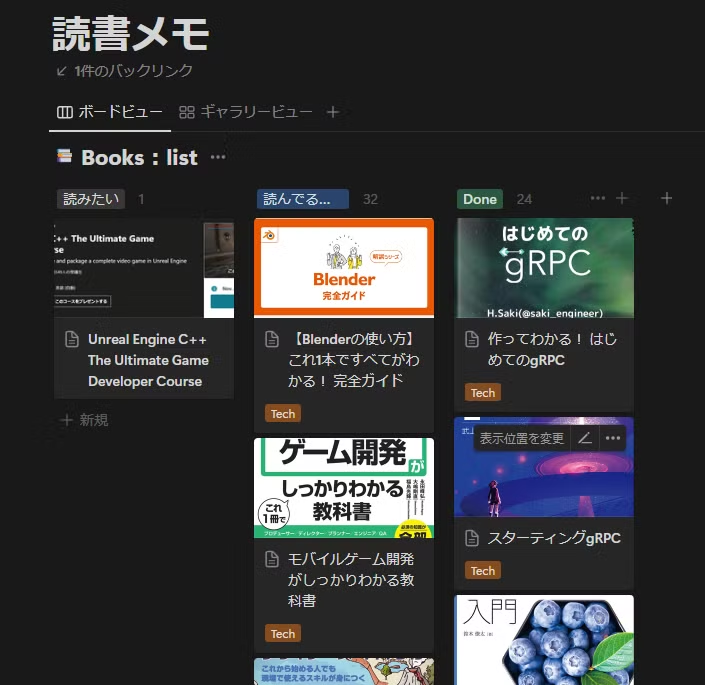Image resolution: width=705 pixels, height=685 pixels.
Task: Open the これから始める人でも cover thumbnail
Action: [x=344, y=672]
